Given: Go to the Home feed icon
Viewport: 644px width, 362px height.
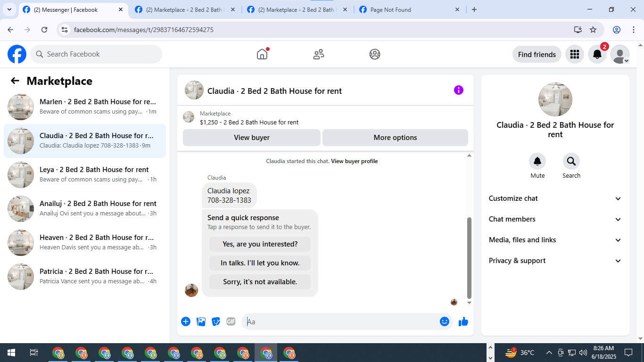Looking at the screenshot, I should (x=262, y=54).
